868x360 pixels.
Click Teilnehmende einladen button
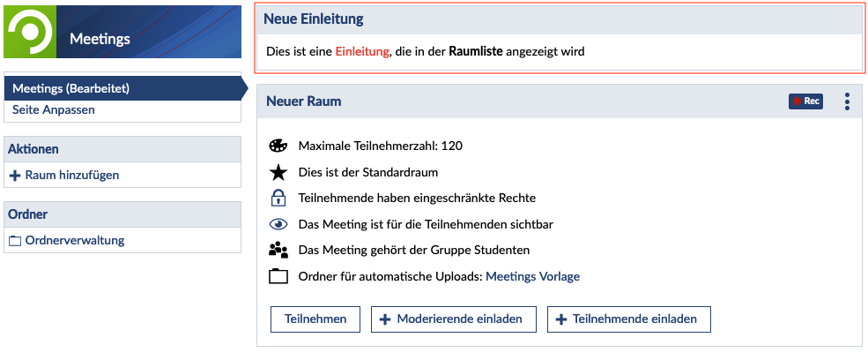(x=628, y=319)
